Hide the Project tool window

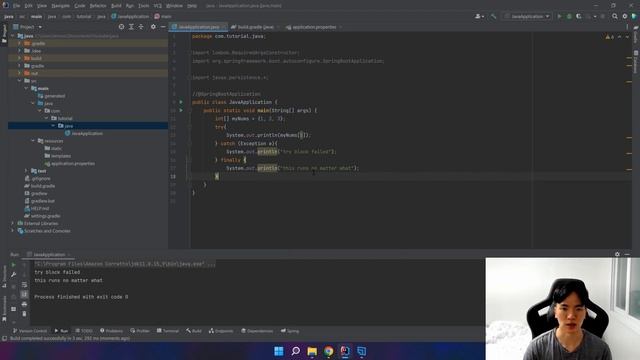(163, 27)
